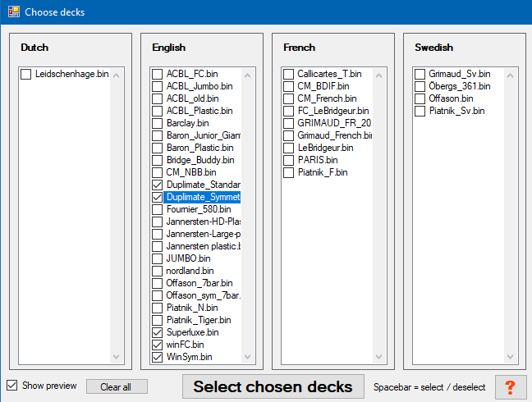532x402 pixels.
Task: Click the Dutch list scroll-down arrow
Action: [116, 357]
